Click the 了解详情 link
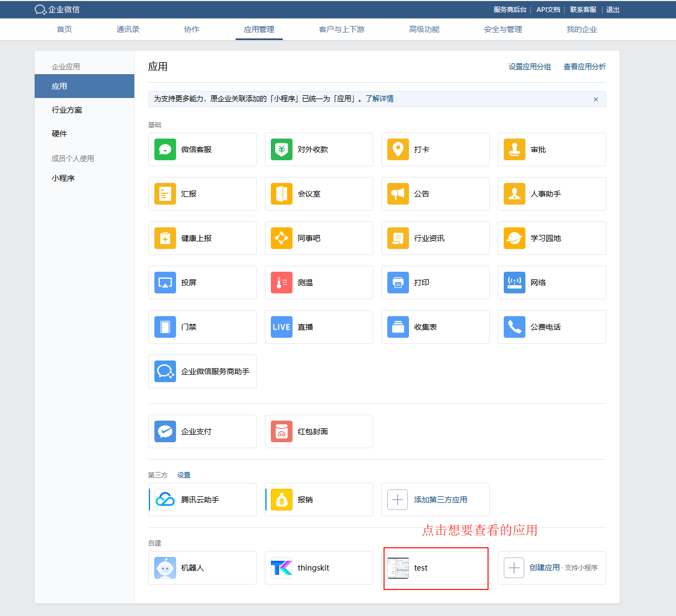Viewport: 676px width, 616px height. point(379,99)
